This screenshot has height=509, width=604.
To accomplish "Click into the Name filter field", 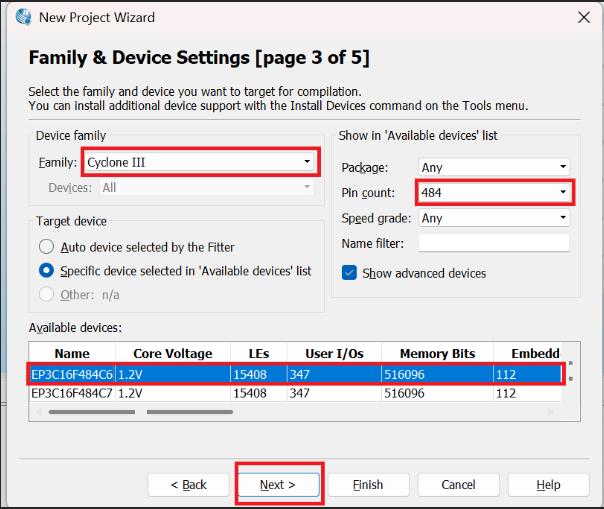I will tap(494, 243).
